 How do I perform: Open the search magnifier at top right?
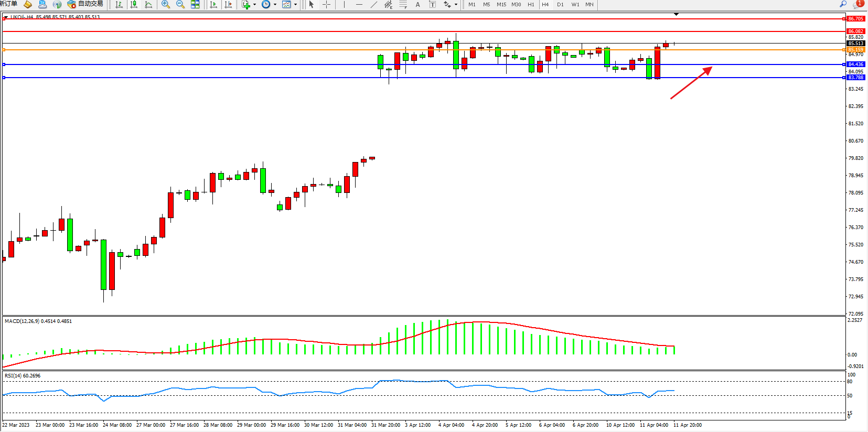(843, 4)
